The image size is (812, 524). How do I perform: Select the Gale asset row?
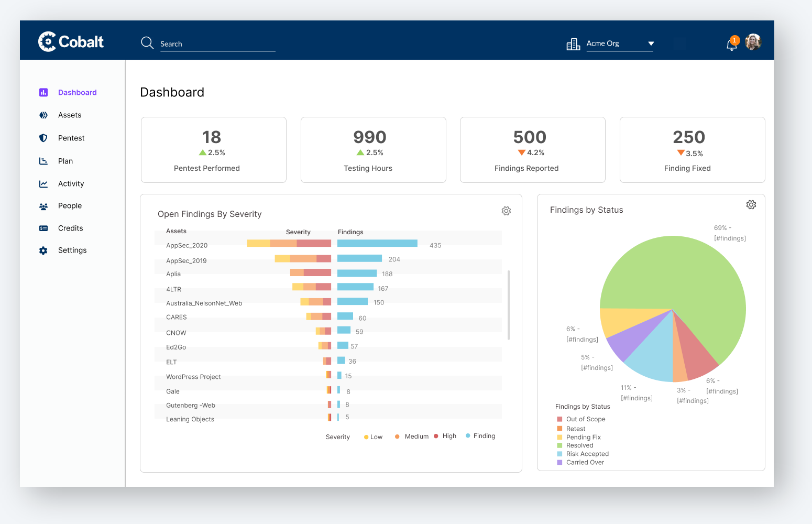click(x=328, y=391)
